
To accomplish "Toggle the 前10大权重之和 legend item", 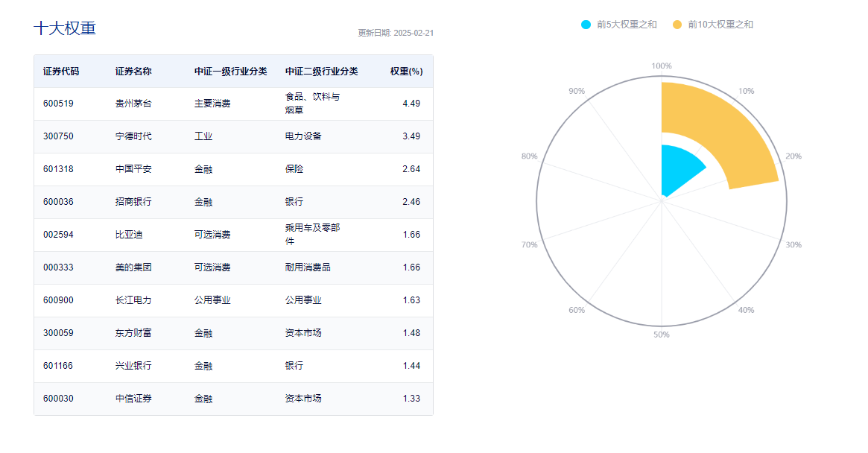I will 713,25.
